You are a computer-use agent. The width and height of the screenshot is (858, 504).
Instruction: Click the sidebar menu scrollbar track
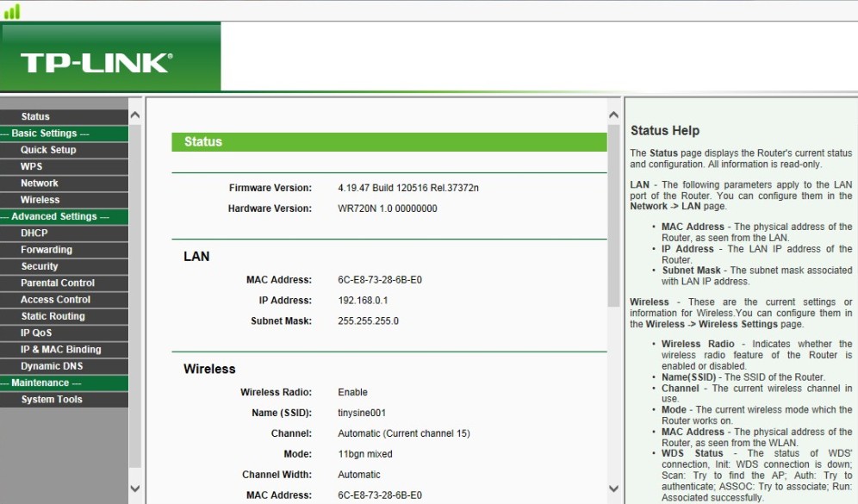(135, 296)
